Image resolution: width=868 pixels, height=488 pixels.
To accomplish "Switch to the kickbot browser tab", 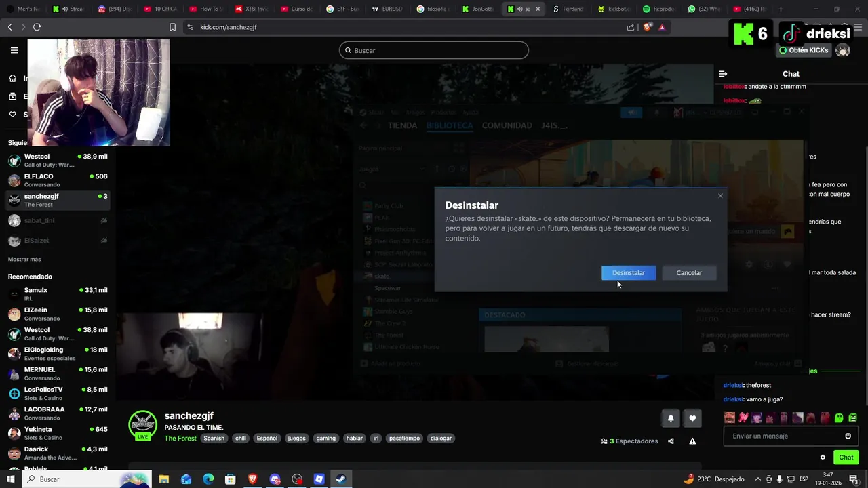I will 614,9.
